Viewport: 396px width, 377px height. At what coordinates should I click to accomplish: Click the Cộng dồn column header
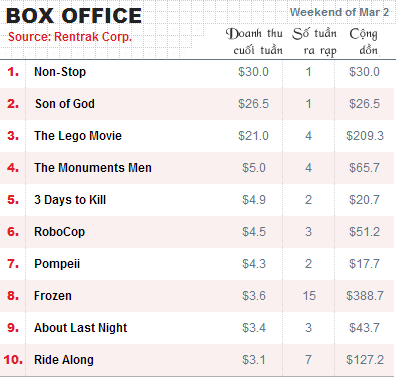pos(364,42)
